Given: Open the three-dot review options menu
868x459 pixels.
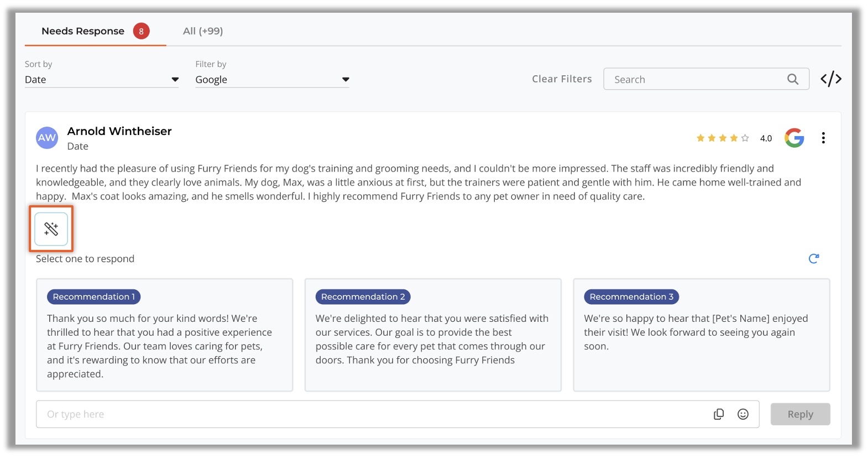Looking at the screenshot, I should click(823, 138).
